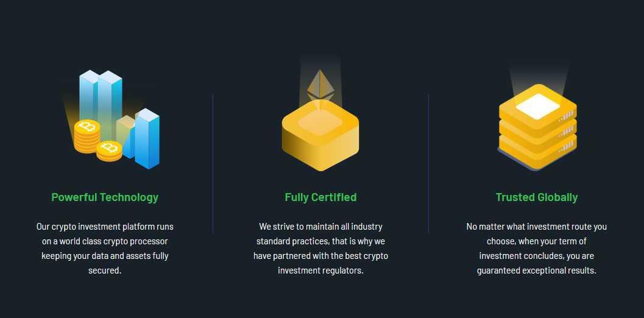This screenshot has height=318, width=644.
Task: Select the Trusted Globally heading
Action: 537,197
